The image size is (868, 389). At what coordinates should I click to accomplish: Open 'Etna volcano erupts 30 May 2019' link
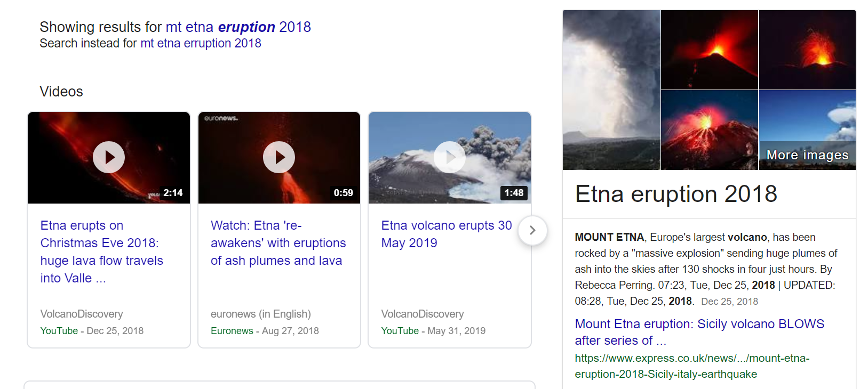click(x=446, y=234)
